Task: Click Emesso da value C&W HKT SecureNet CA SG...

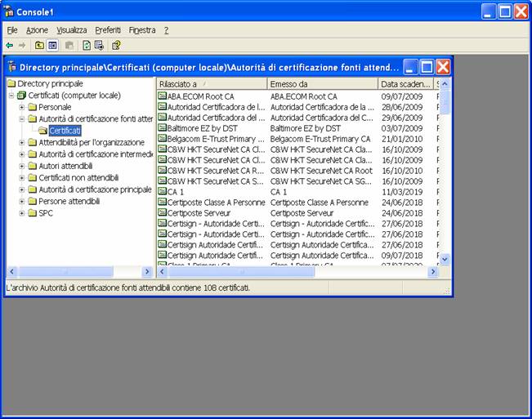Action: pos(321,181)
